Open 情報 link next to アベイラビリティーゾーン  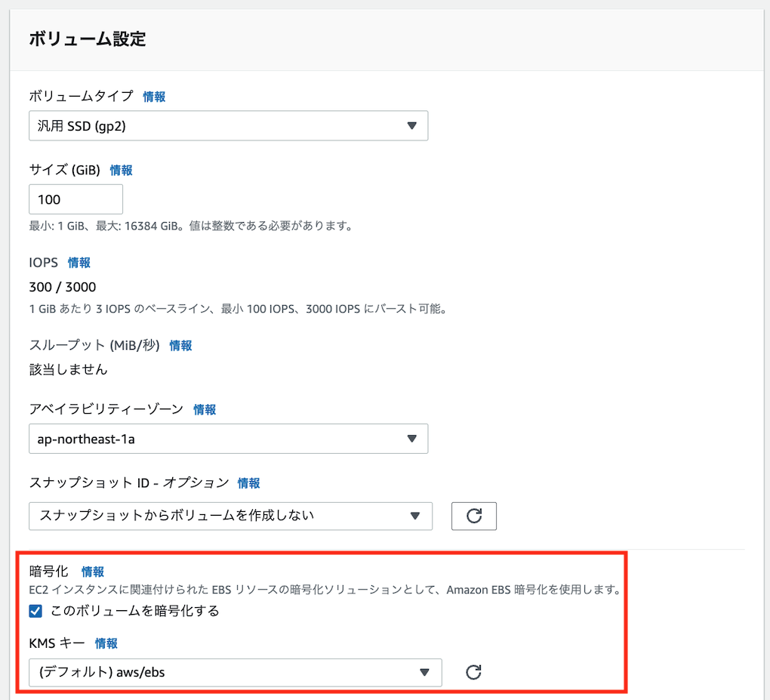(205, 410)
